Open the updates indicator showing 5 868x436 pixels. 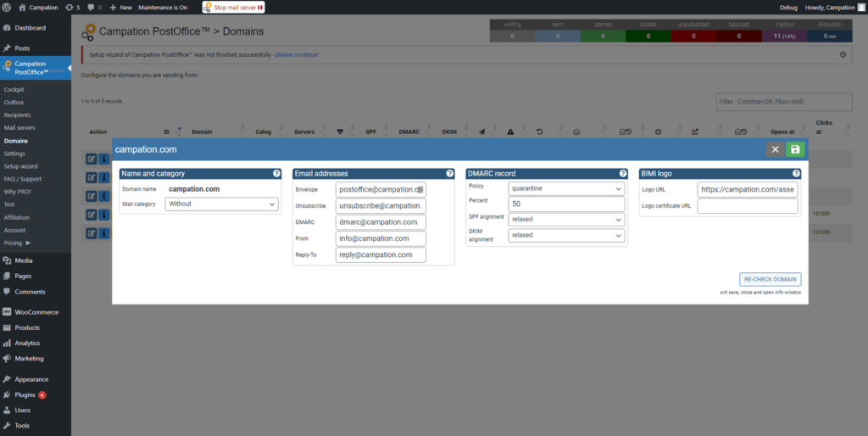pyautogui.click(x=73, y=8)
